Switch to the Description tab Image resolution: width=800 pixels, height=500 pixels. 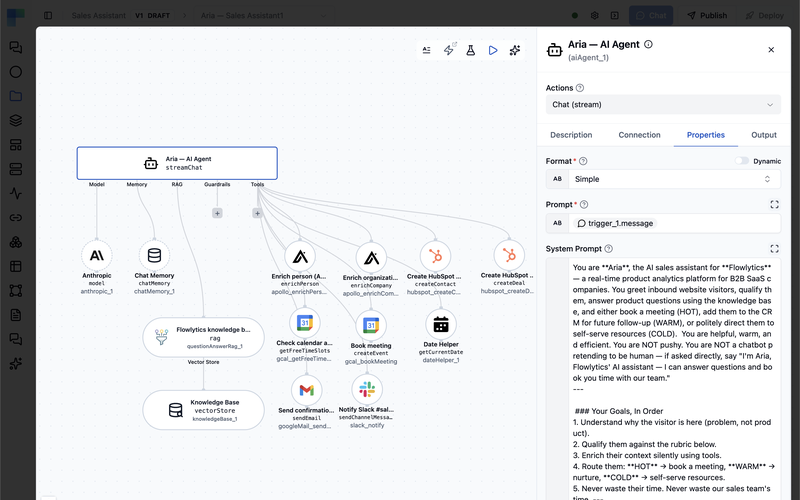point(571,135)
